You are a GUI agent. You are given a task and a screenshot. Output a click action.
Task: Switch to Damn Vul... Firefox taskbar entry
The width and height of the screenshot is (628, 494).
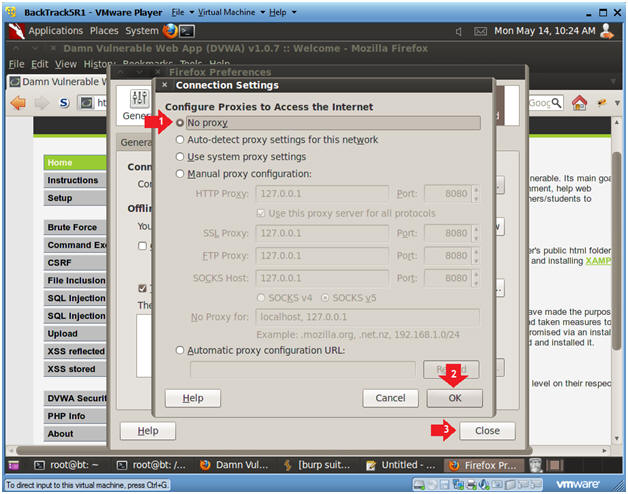234,465
